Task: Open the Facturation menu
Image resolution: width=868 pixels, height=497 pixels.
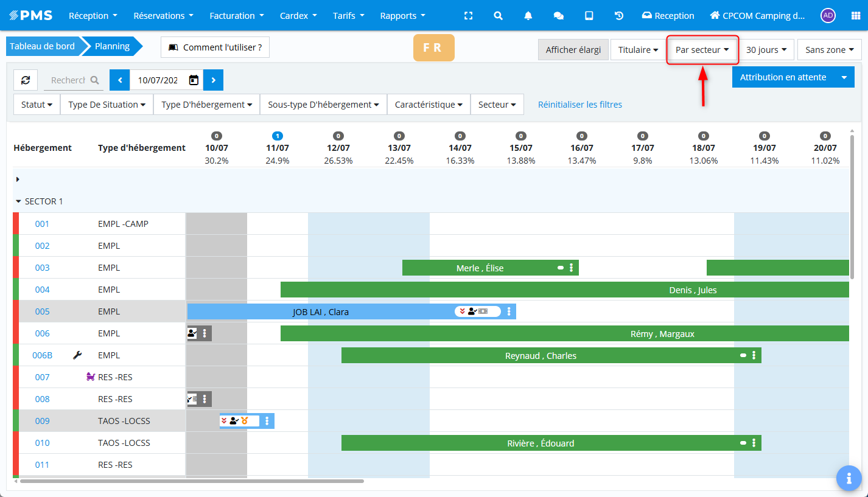Action: 237,16
